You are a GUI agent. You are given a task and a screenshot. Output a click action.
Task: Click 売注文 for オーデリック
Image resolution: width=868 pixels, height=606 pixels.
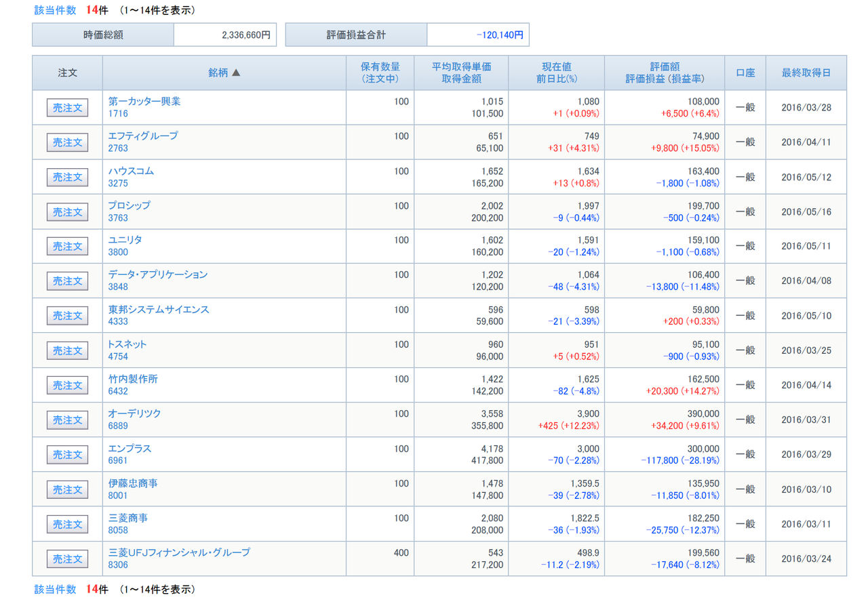coord(67,420)
